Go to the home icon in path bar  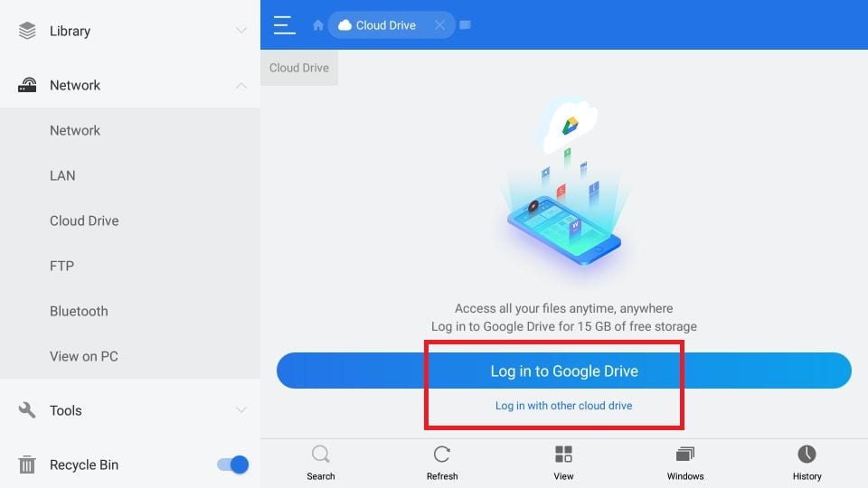(317, 25)
